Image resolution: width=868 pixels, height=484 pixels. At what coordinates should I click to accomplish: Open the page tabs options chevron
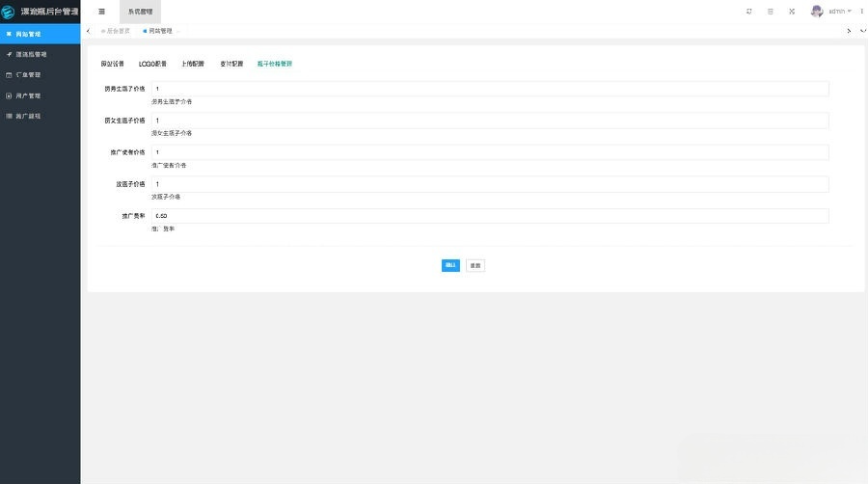(861, 31)
